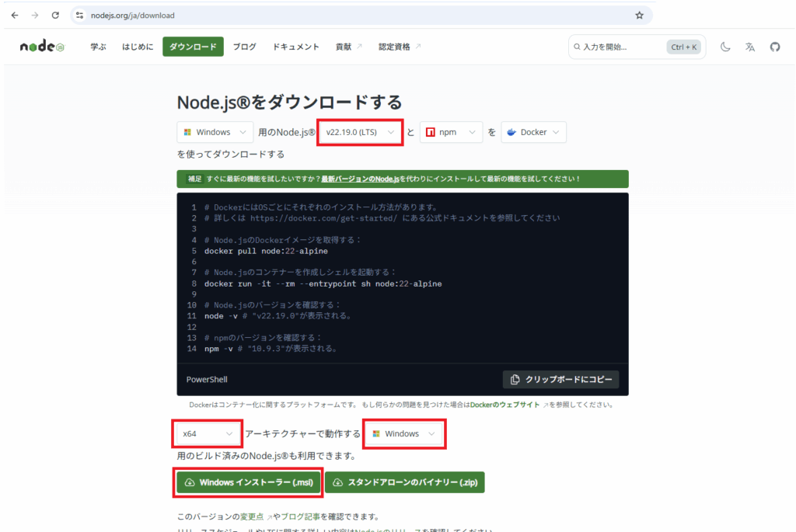Click the PowerShell label under the code
Screen dimensions: 796x532
point(207,379)
